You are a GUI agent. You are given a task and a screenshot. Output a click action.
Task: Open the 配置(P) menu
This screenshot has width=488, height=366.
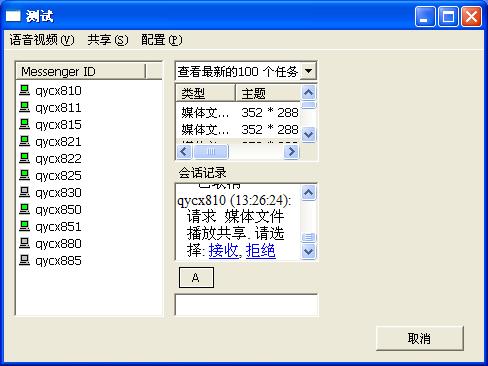coord(162,40)
